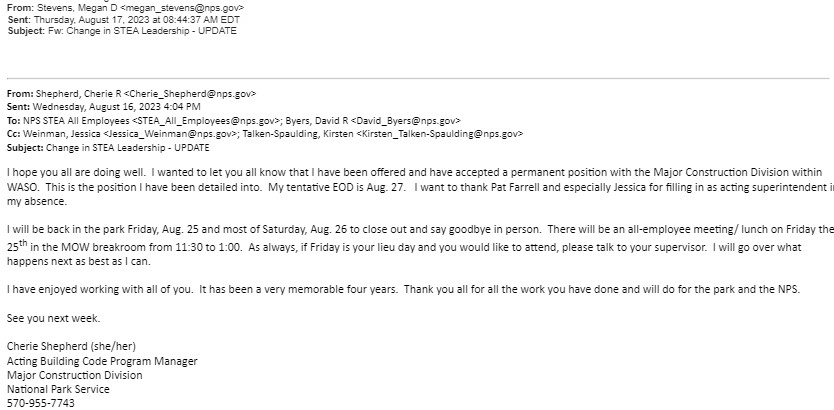This screenshot has width=834, height=410.
Task: Click the paragraph starting 'I have enjoyed working'
Action: click(x=403, y=290)
